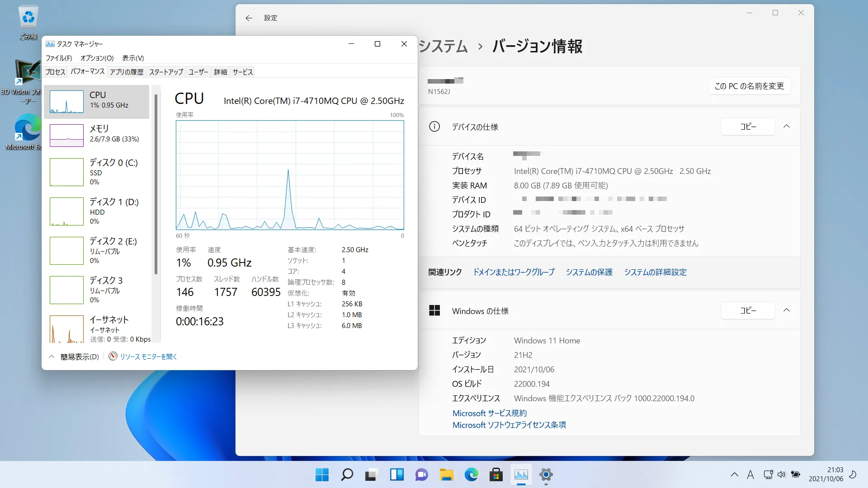Viewport: 868px width, 488px height.
Task: Click the uptime value 0:00:16:23
Action: click(x=200, y=321)
